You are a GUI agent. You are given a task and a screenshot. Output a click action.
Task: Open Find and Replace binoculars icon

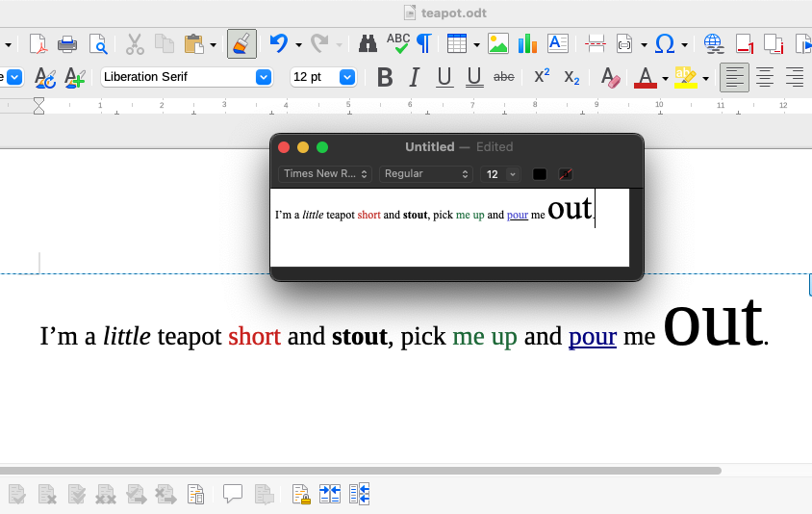click(x=368, y=43)
